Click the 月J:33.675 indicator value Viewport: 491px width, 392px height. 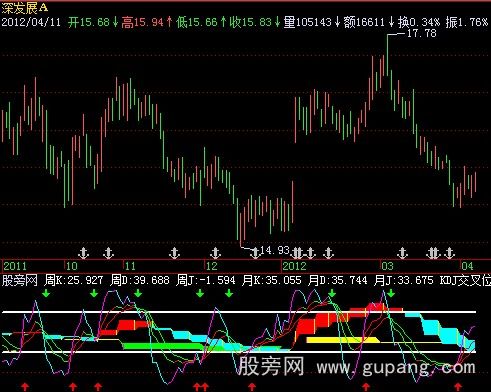click(403, 280)
